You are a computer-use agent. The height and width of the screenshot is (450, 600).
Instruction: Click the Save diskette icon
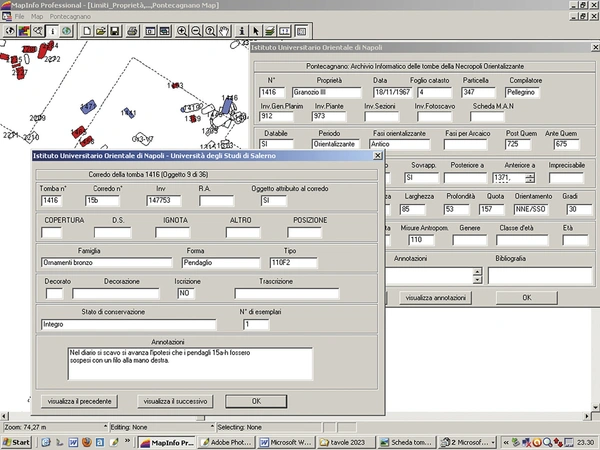(x=114, y=30)
